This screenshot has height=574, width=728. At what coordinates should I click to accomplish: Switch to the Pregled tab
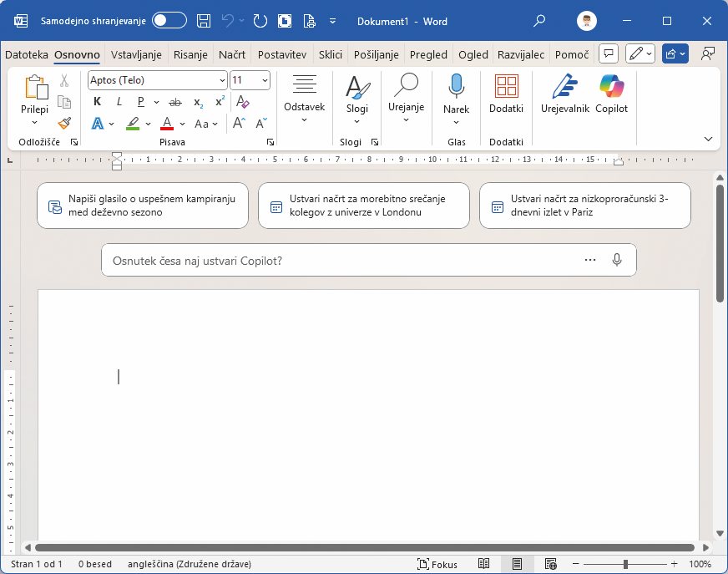[x=428, y=54]
